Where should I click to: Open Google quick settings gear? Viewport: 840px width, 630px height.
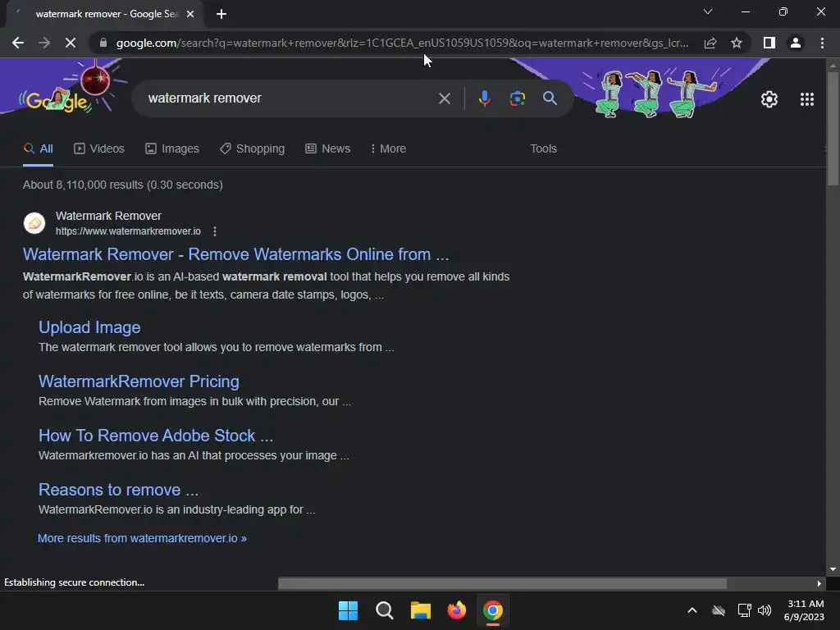769,99
